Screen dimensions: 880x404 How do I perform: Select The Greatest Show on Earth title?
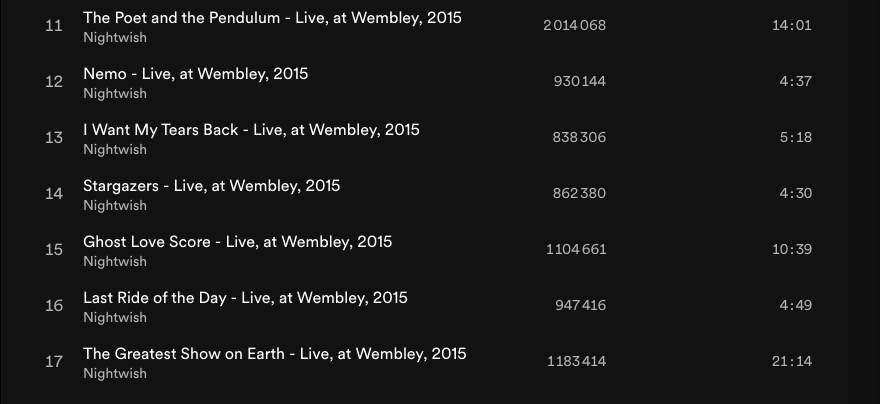pyautogui.click(x=274, y=354)
